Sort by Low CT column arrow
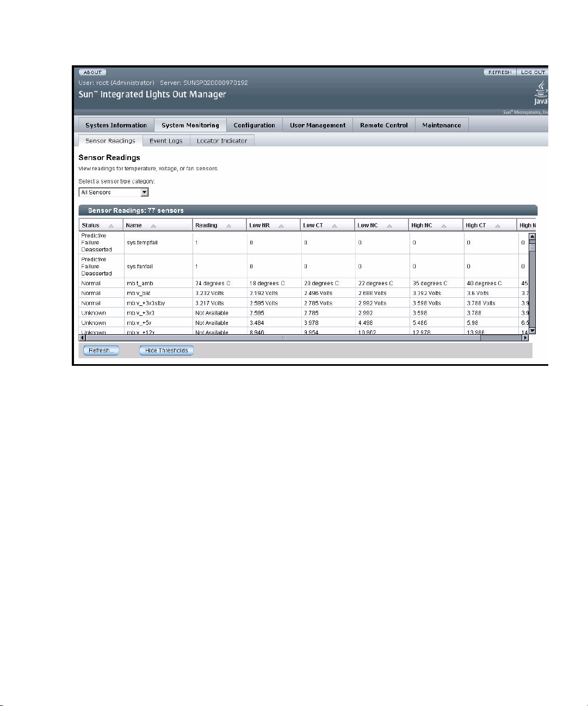The image size is (588, 706). (x=335, y=226)
